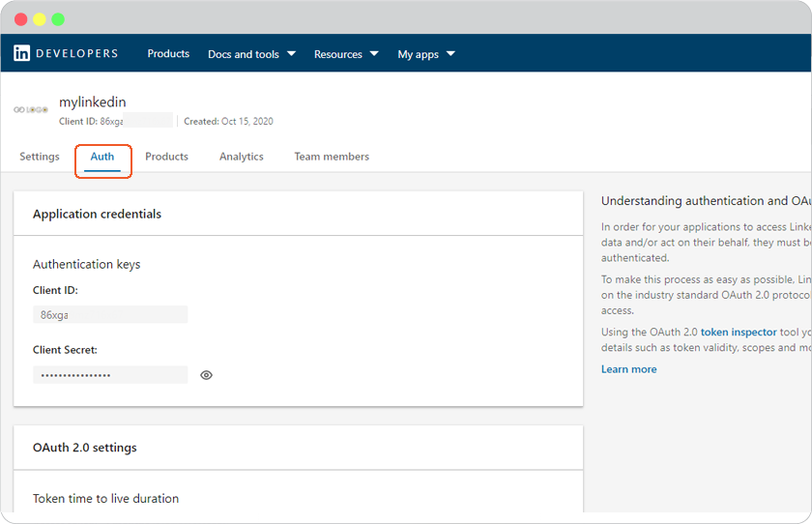Click the Understanding authentication heading

(707, 201)
